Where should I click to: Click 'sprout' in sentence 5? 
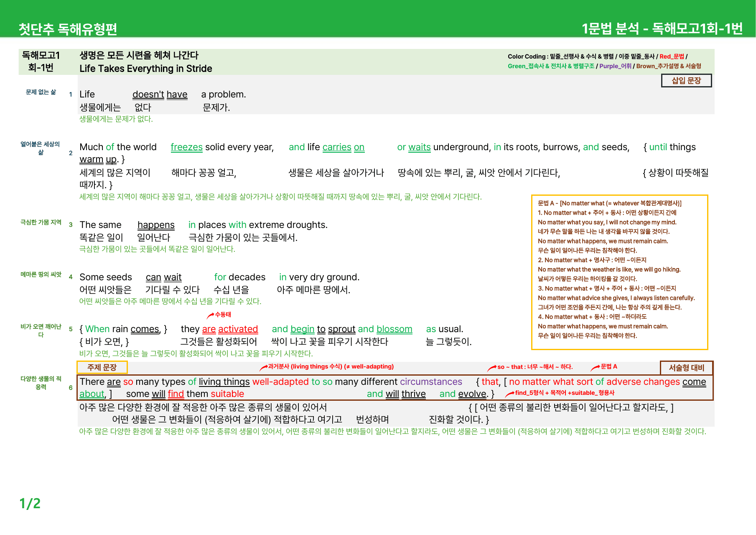pyautogui.click(x=341, y=329)
